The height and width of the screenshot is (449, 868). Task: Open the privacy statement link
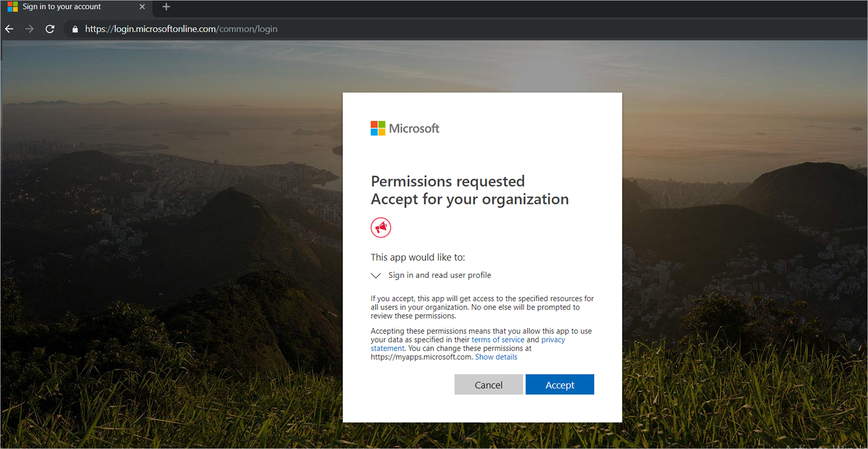coord(553,340)
